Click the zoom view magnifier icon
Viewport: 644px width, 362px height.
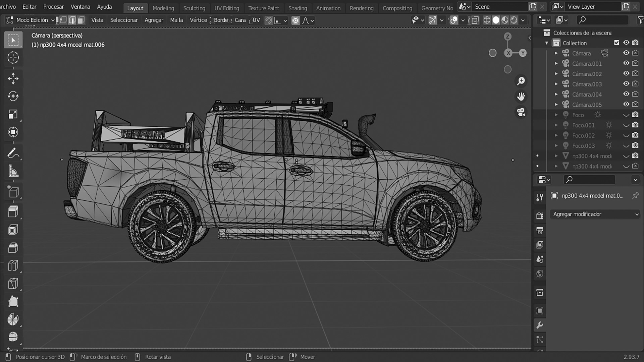click(x=521, y=81)
